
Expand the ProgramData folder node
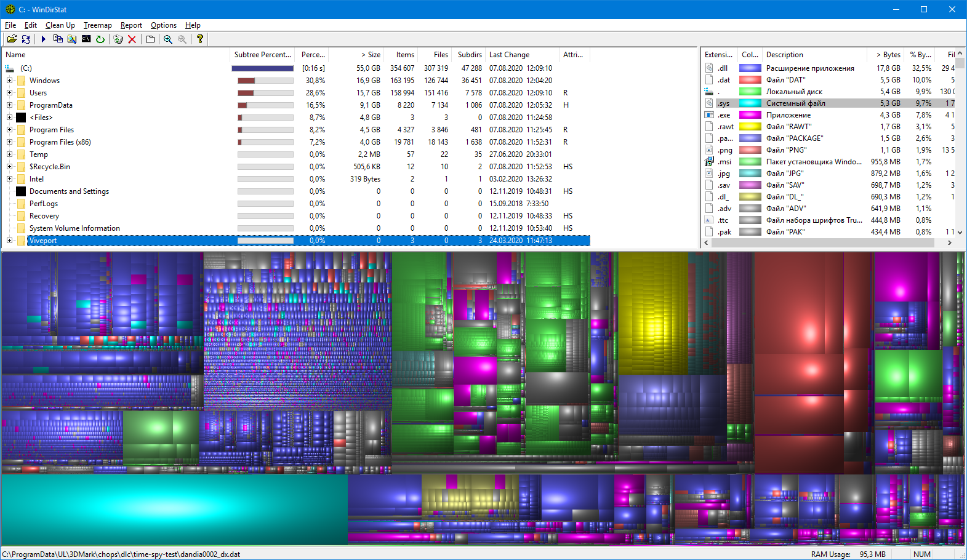(x=9, y=105)
